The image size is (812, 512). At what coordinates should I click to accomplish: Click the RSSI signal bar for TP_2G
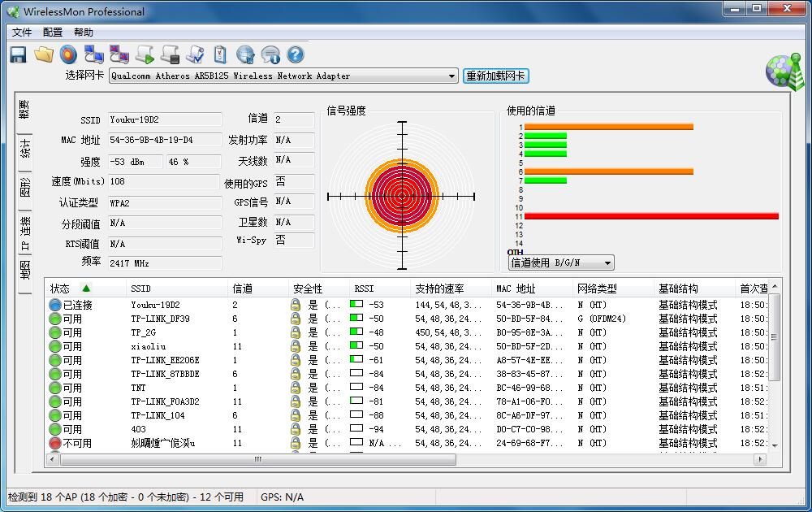pos(356,331)
